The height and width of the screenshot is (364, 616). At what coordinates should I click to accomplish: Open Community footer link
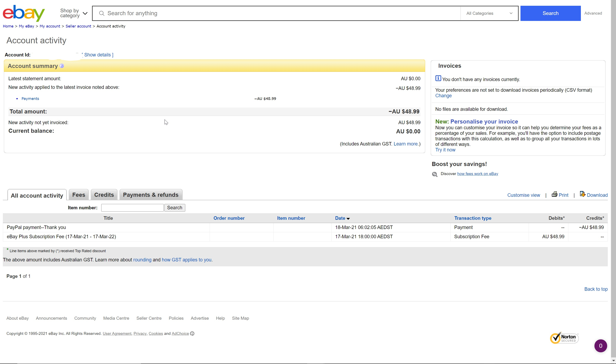(85, 318)
